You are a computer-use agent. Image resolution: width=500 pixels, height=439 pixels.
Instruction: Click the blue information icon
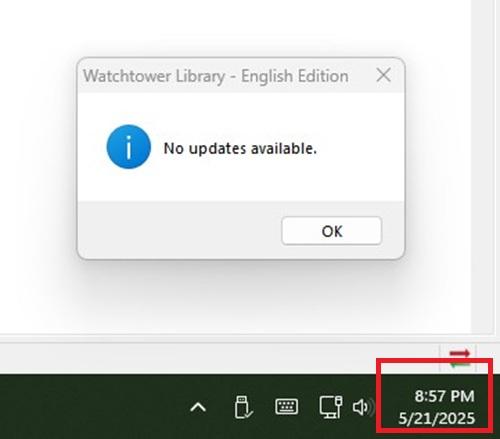[x=129, y=147]
